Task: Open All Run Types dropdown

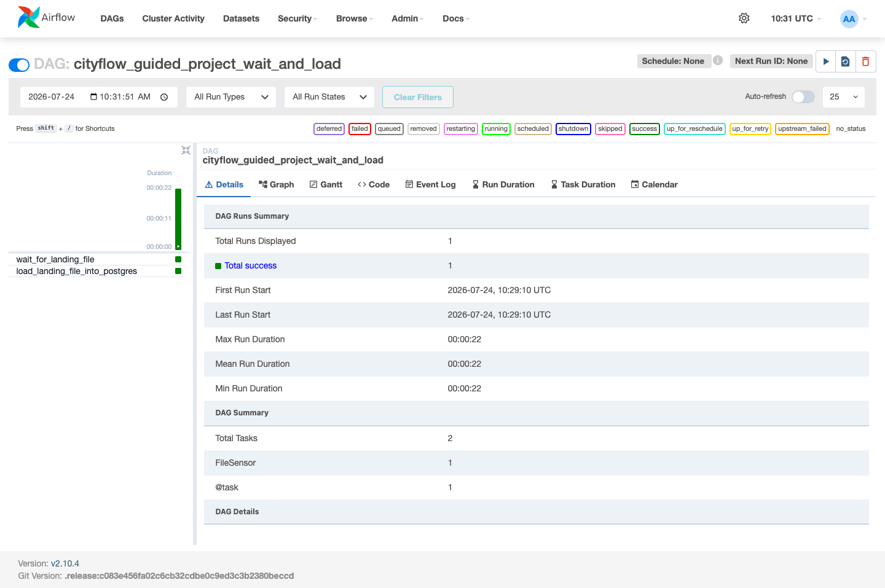Action: tap(231, 97)
